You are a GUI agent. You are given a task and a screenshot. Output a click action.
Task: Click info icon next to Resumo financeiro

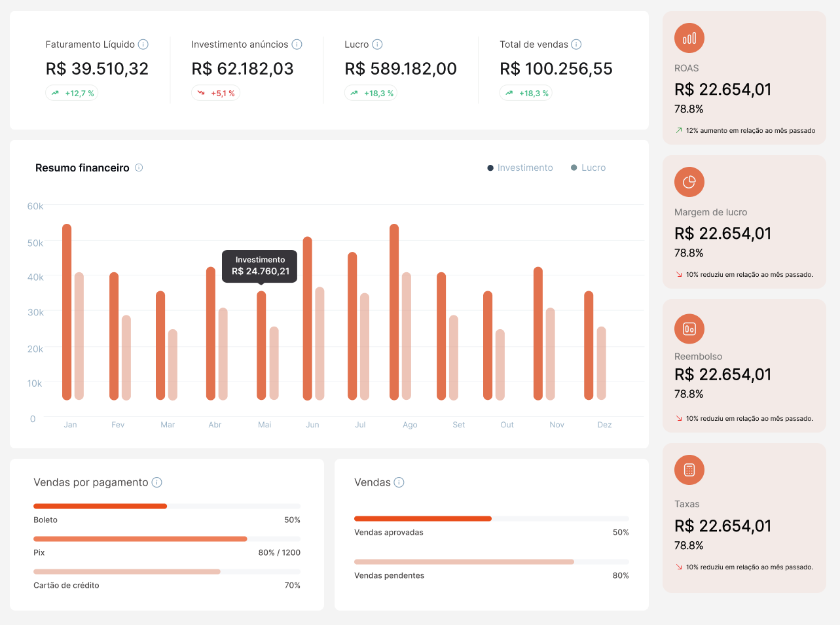139,168
